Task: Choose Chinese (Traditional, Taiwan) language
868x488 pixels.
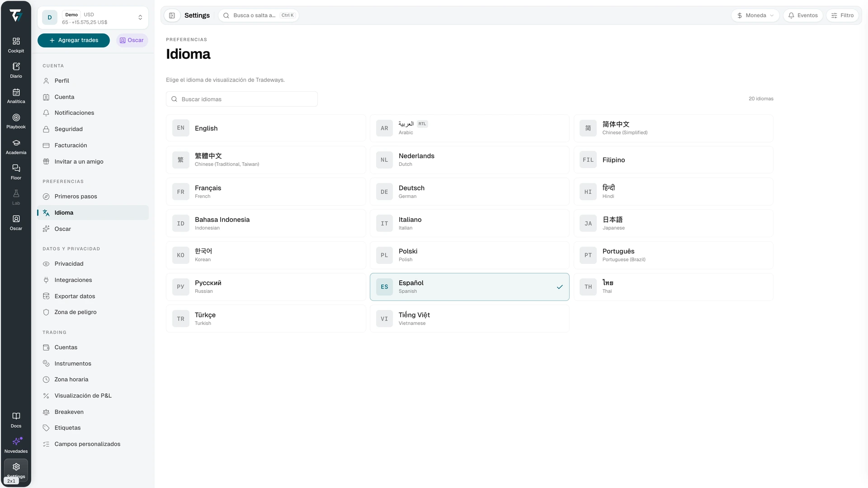Action: click(266, 160)
